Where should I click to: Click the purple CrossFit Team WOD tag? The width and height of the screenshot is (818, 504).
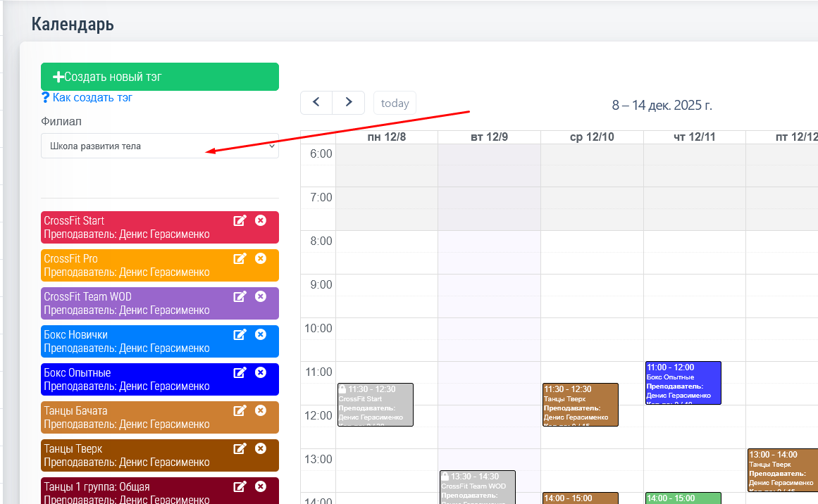pyautogui.click(x=127, y=303)
